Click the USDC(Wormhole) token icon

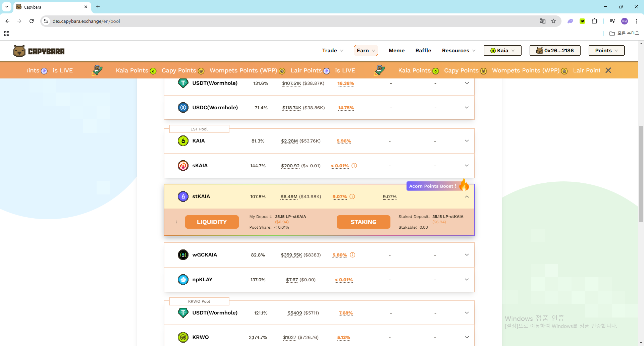183,108
